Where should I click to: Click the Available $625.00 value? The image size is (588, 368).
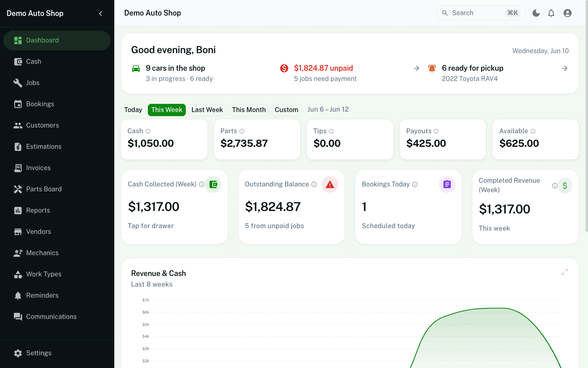click(519, 144)
